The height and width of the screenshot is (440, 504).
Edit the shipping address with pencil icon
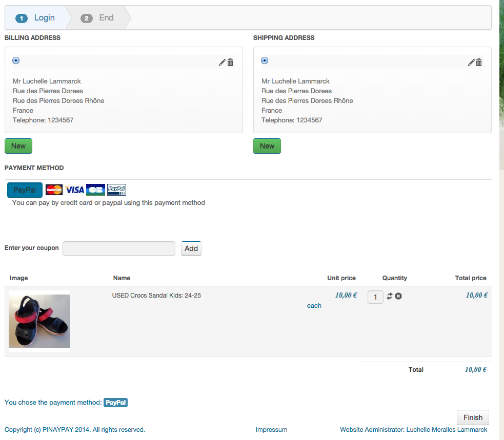pos(471,62)
